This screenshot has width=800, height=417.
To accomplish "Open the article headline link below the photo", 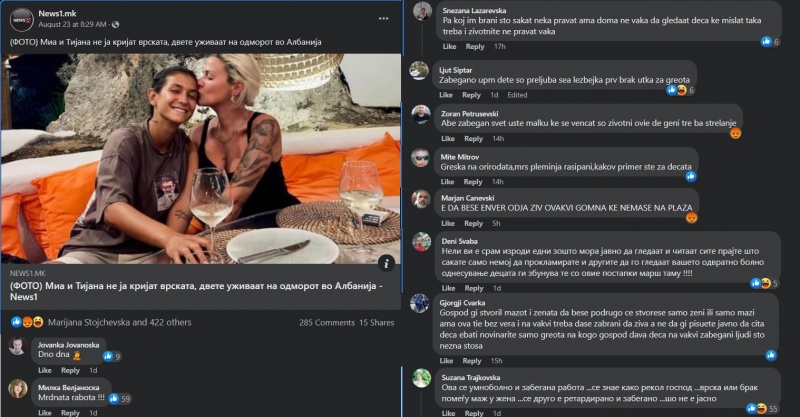I will (x=196, y=291).
